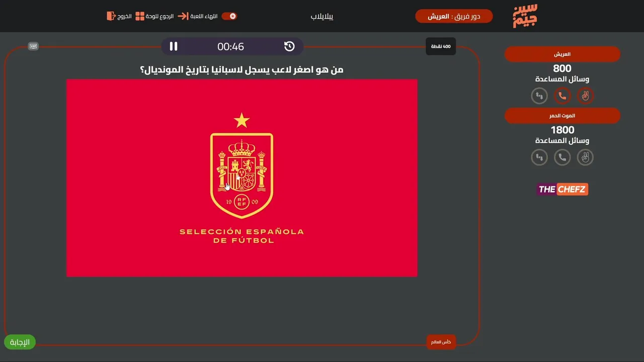The image size is (644, 362).
Task: Reset the timer with the rewind clock icon
Action: click(x=289, y=46)
